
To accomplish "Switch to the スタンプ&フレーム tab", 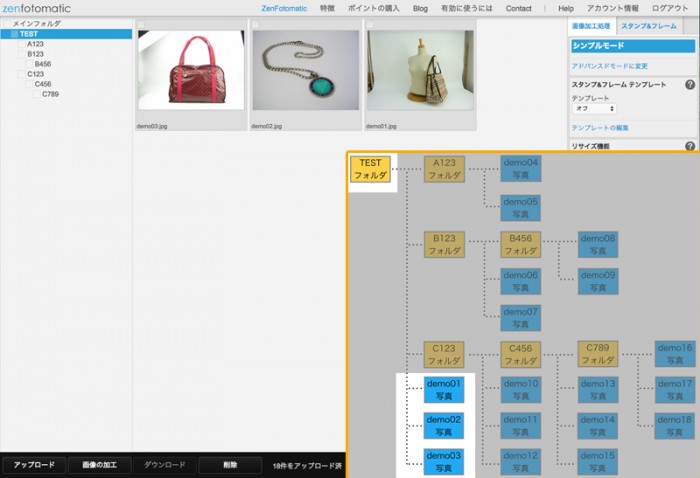I will pyautogui.click(x=649, y=26).
